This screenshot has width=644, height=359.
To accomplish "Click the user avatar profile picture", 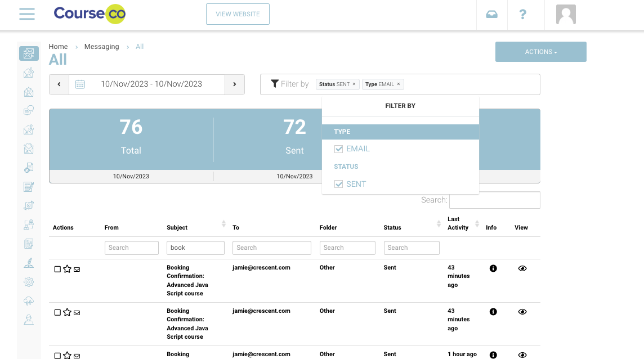I will pyautogui.click(x=566, y=15).
